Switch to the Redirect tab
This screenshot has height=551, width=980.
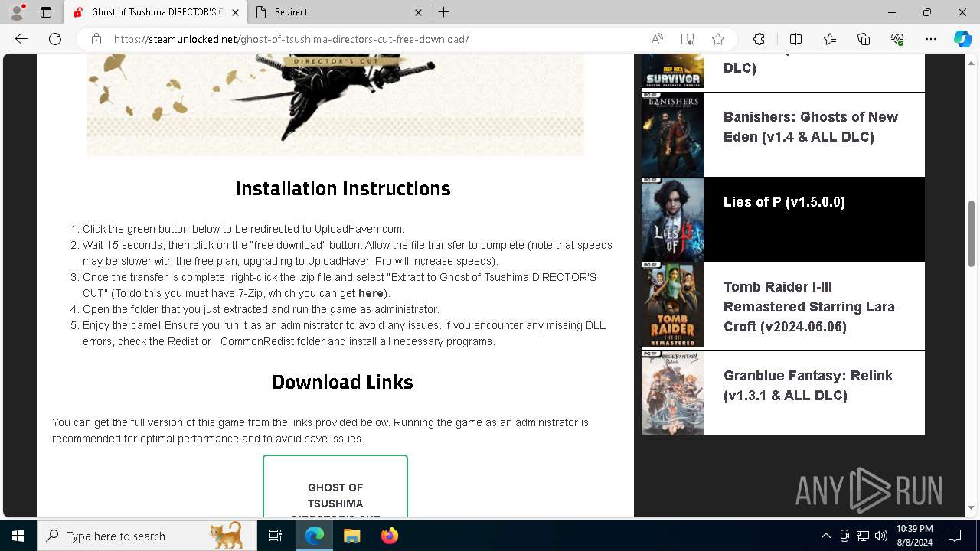coord(338,12)
